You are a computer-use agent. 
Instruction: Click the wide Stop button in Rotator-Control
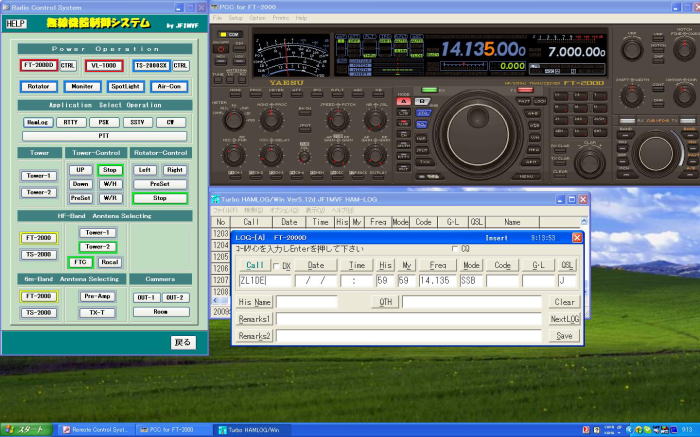160,198
